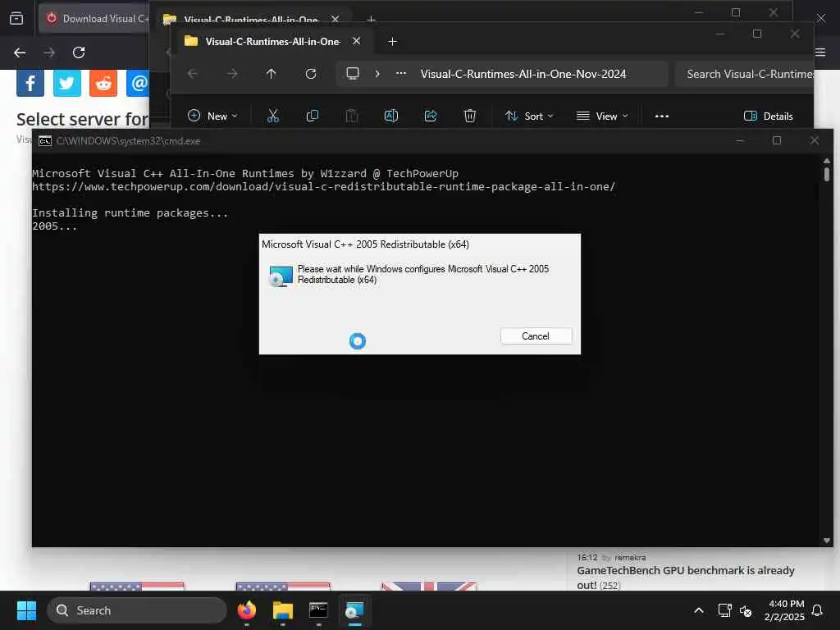This screenshot has width=840, height=630.
Task: Click the cmd.exe title bar icon
Action: (x=45, y=141)
